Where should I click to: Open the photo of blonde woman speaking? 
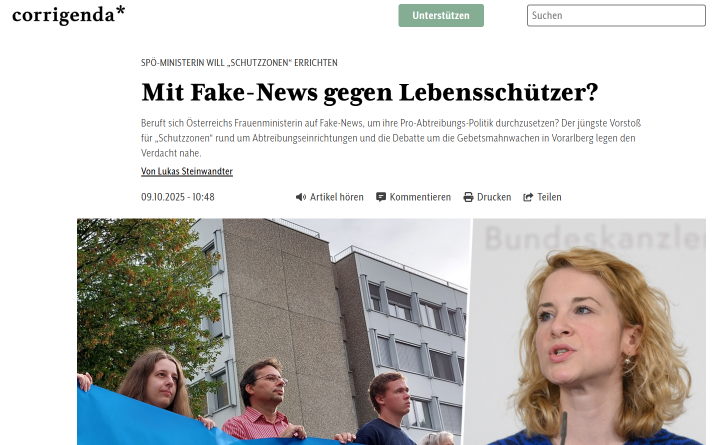click(587, 332)
